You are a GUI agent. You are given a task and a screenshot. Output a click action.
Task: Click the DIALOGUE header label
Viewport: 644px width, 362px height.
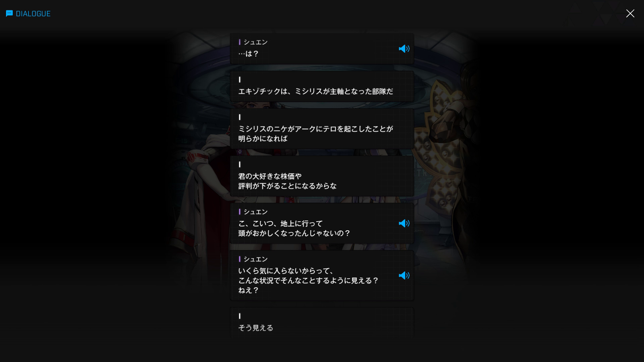tap(33, 14)
